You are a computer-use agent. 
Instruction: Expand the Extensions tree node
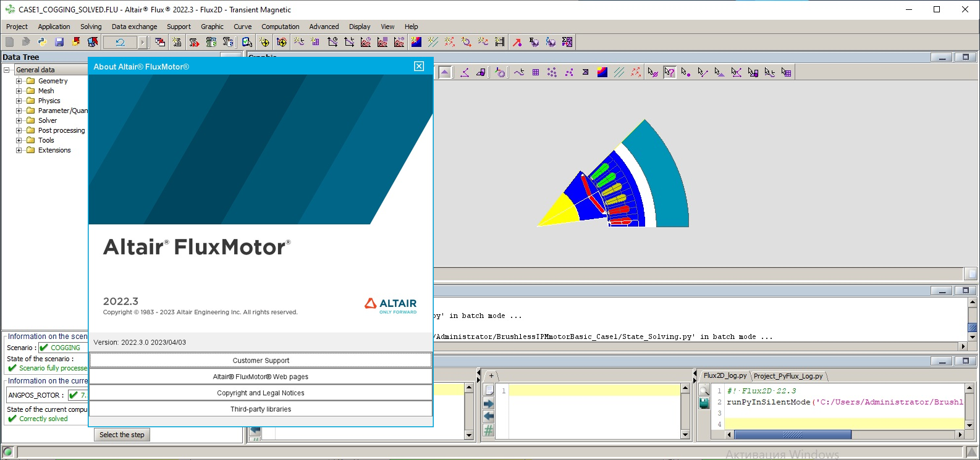(19, 150)
